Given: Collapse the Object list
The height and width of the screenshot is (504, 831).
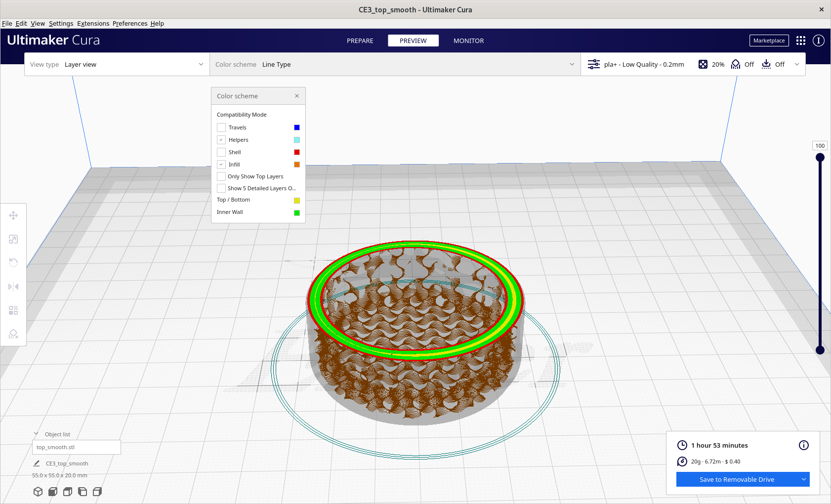Looking at the screenshot, I should tap(36, 434).
